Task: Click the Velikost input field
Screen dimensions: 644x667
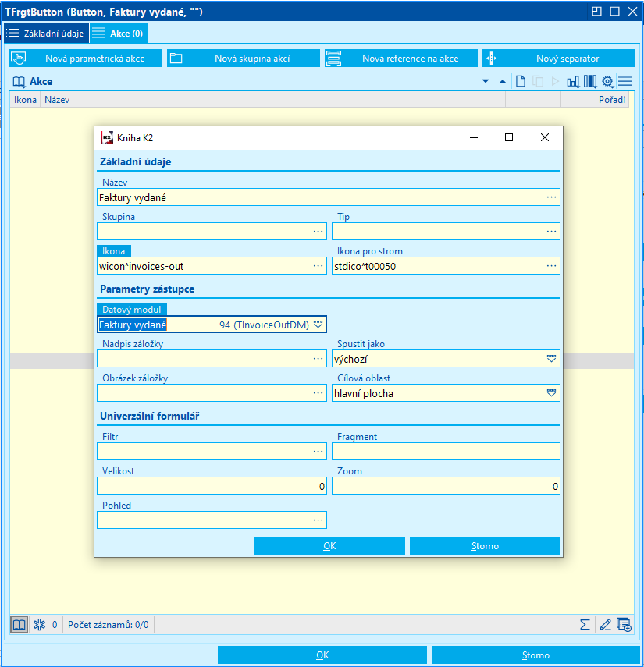Action: coord(212,486)
